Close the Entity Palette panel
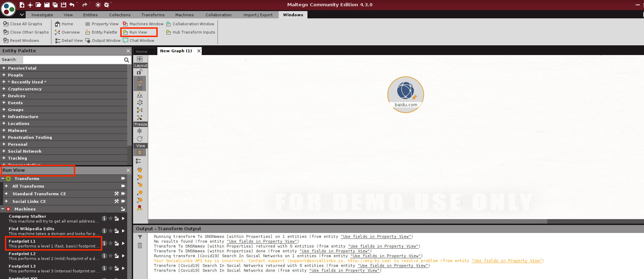This screenshot has width=644, height=279. tap(128, 51)
